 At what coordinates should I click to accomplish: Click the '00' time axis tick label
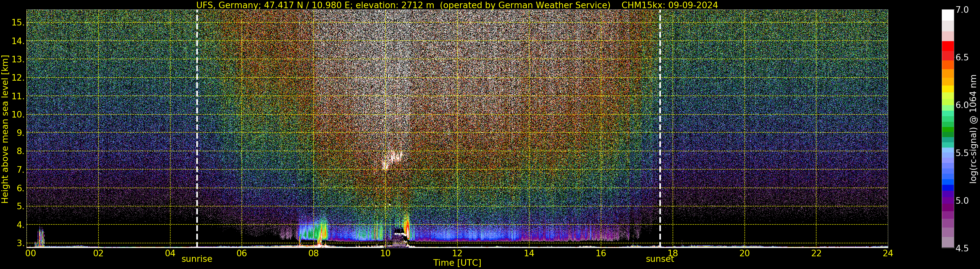(x=30, y=253)
